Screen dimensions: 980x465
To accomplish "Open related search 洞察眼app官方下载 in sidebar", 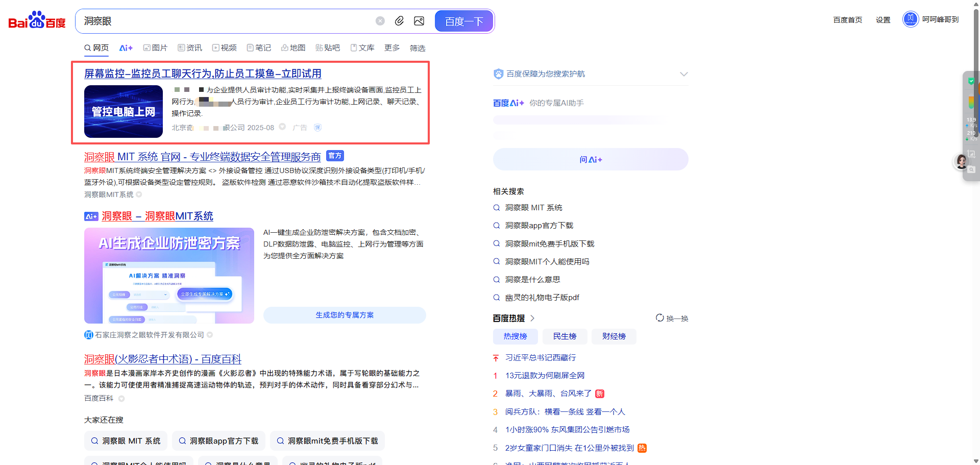I will tap(539, 226).
